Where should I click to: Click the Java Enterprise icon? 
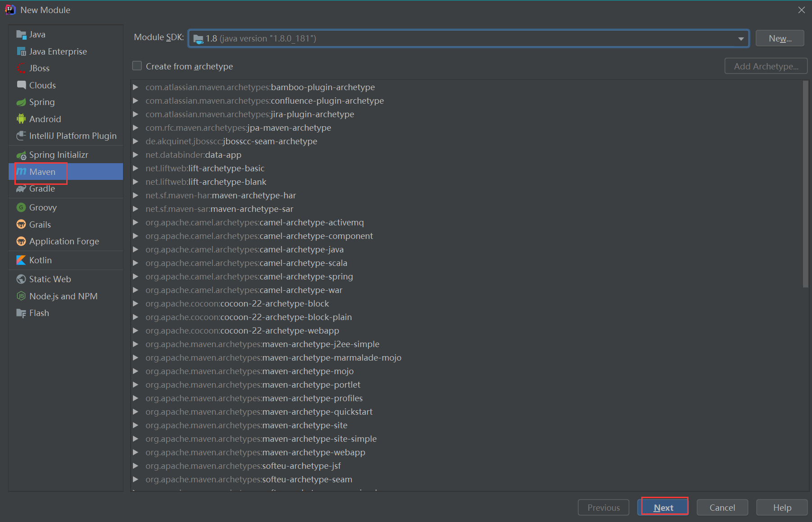point(21,52)
